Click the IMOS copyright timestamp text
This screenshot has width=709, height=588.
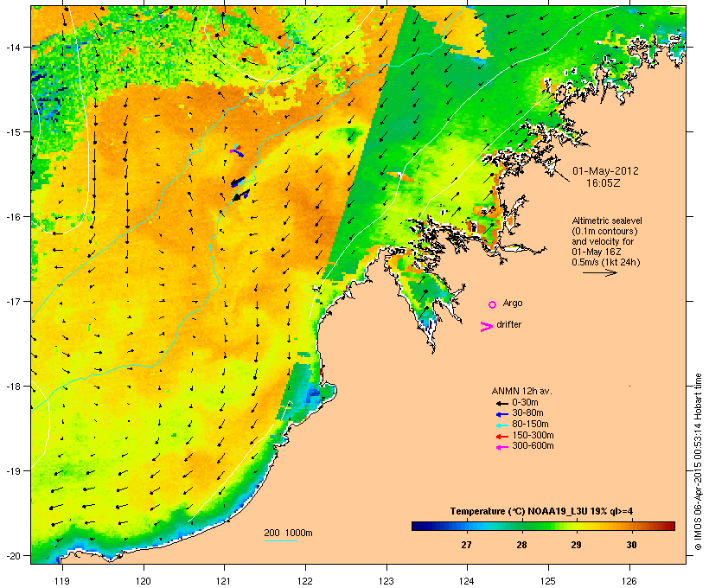coord(698,462)
